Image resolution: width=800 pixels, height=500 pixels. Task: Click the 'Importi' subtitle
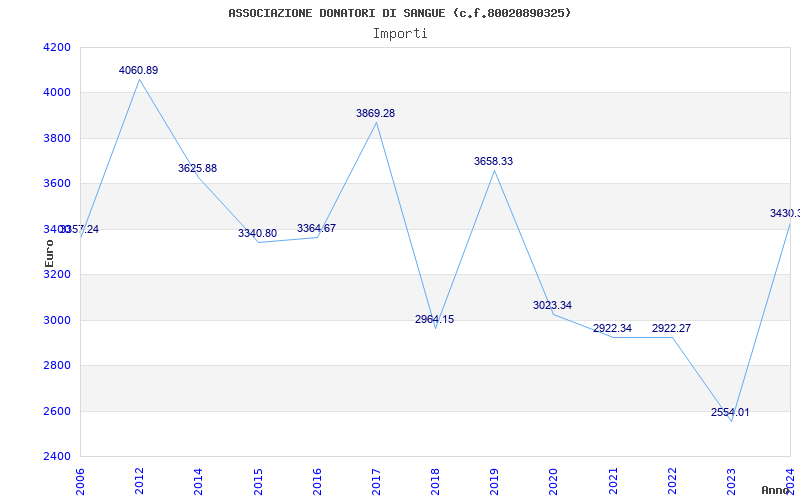[400, 34]
